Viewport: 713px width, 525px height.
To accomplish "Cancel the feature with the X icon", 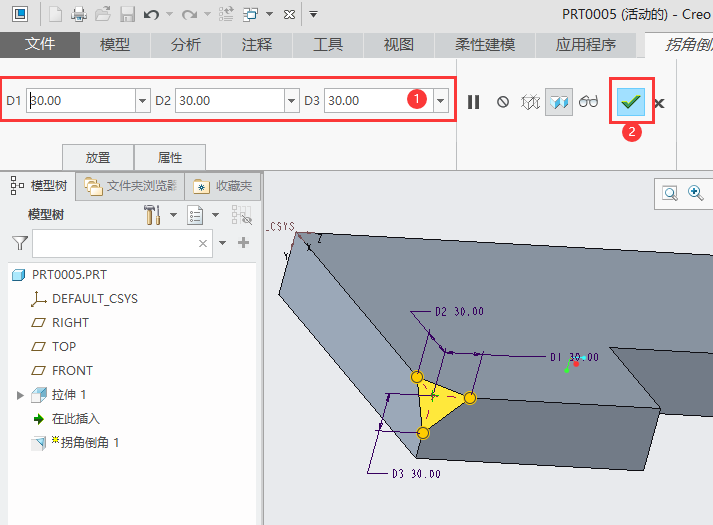I will tap(659, 102).
